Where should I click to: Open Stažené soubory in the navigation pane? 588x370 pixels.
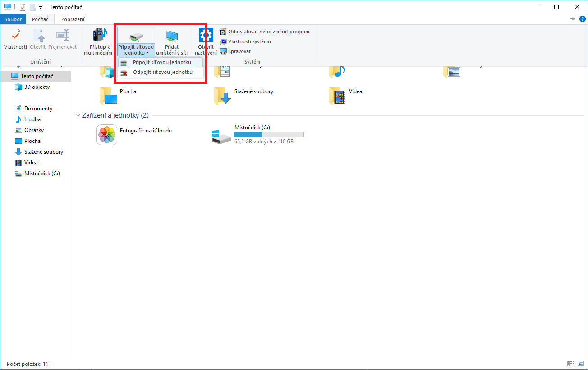point(44,152)
